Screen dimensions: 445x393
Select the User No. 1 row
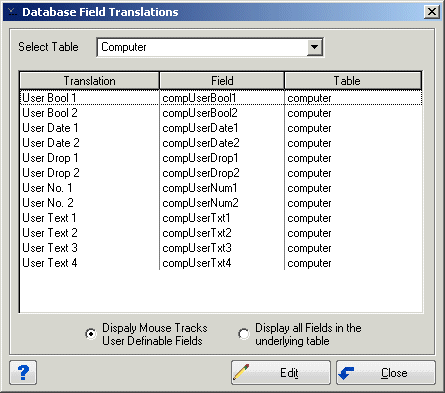(221, 188)
